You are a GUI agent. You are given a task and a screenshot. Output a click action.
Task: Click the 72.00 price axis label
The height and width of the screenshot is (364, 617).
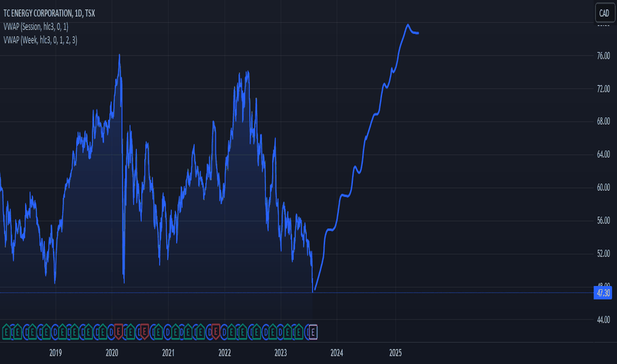[x=603, y=89]
